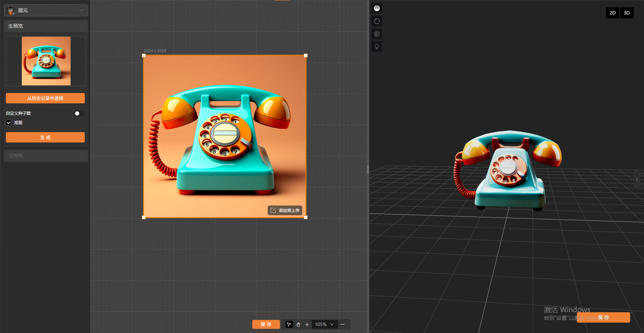Switch to the 2D view tab
Screen dimensions: 644x333
click(613, 13)
